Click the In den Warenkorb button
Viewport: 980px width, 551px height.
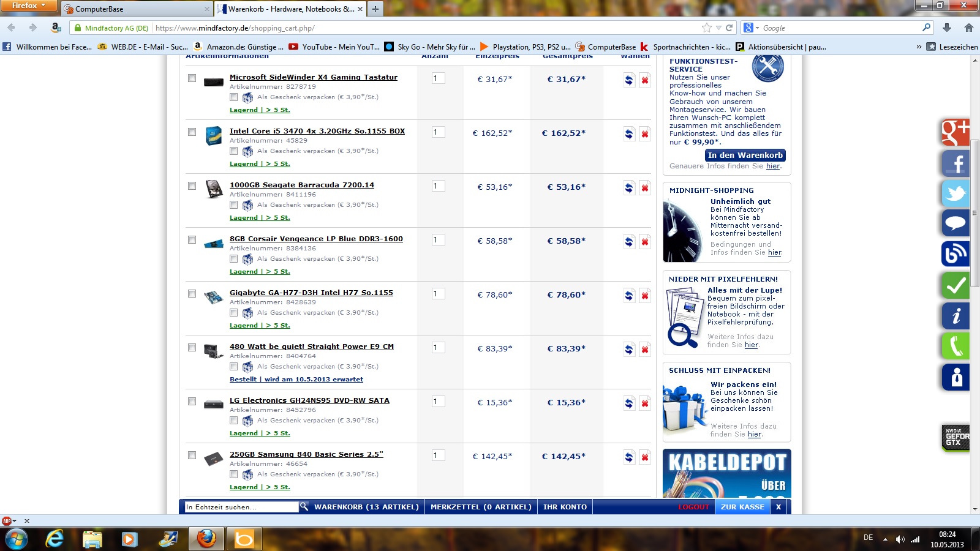click(x=745, y=156)
